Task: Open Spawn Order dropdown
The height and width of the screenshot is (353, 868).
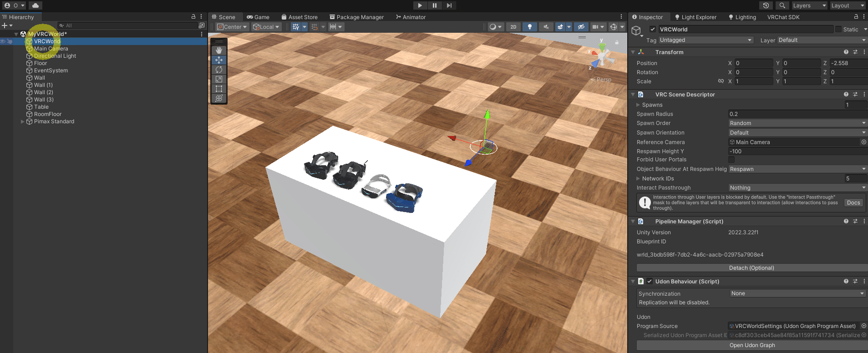Action: tap(798, 123)
